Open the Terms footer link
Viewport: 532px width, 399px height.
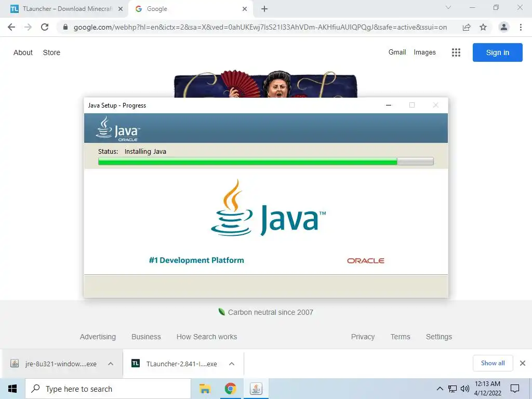400,337
